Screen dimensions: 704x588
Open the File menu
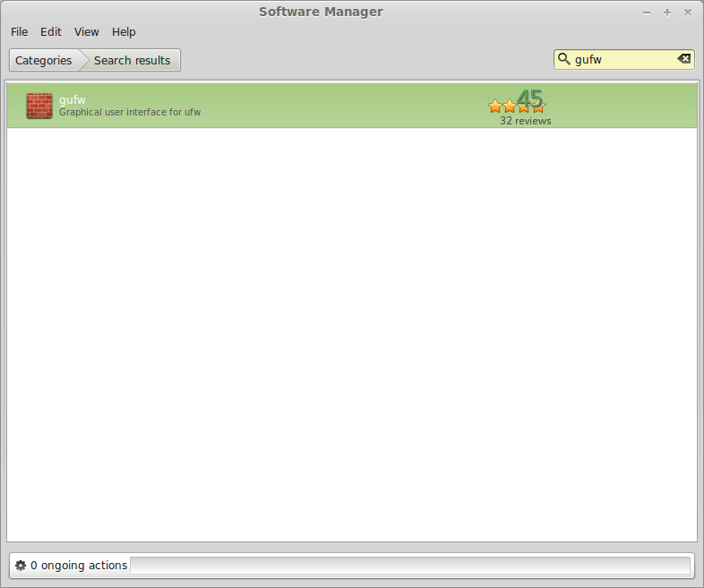coord(20,32)
